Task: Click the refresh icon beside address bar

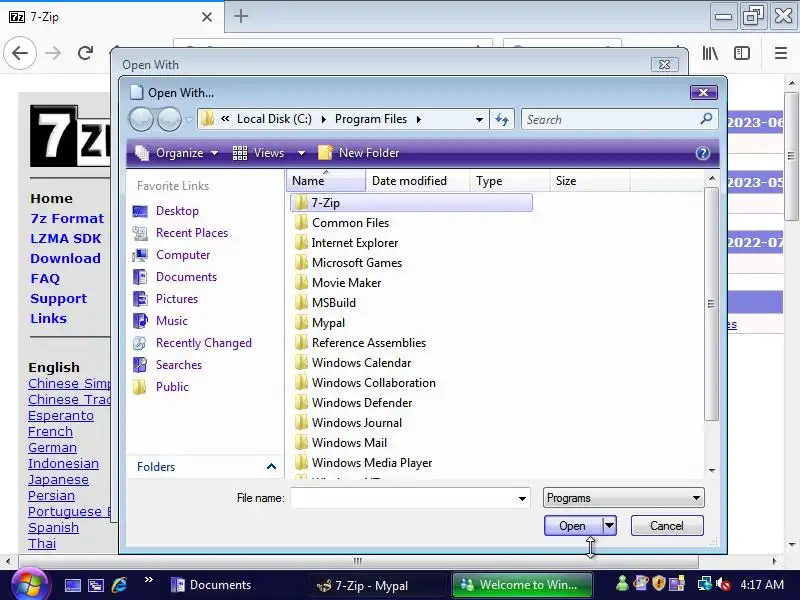Action: click(x=502, y=119)
